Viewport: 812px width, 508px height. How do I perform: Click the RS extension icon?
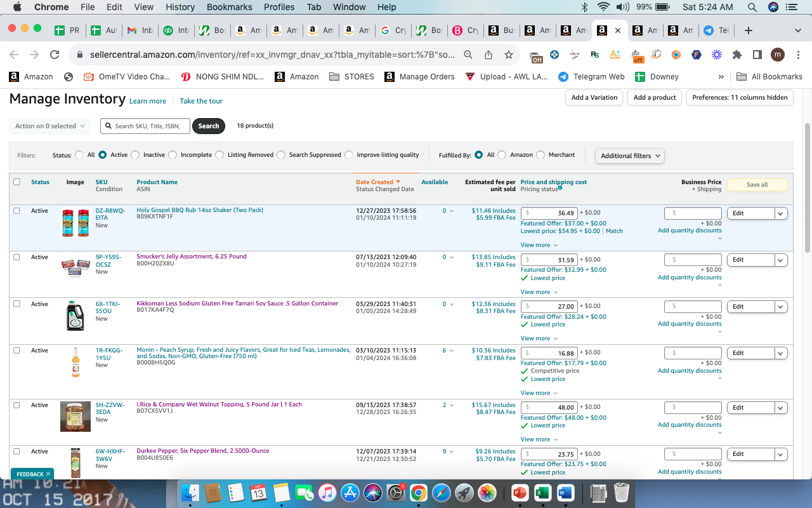[x=594, y=55]
